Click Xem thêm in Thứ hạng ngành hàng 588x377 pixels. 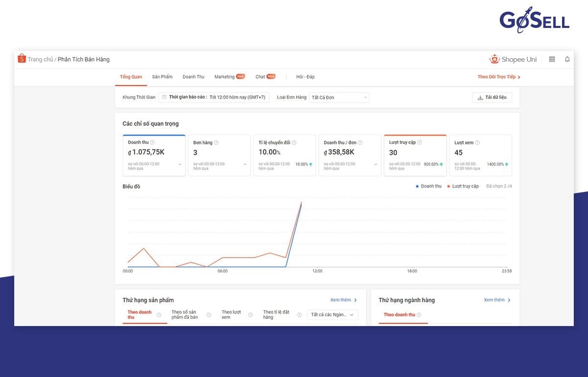pos(497,300)
